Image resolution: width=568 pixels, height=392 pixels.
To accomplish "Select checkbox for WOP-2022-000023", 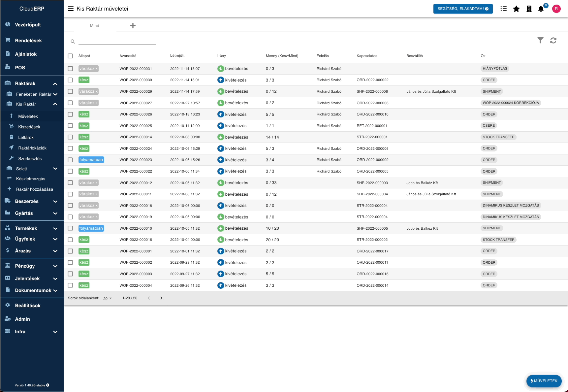I will pyautogui.click(x=70, y=160).
